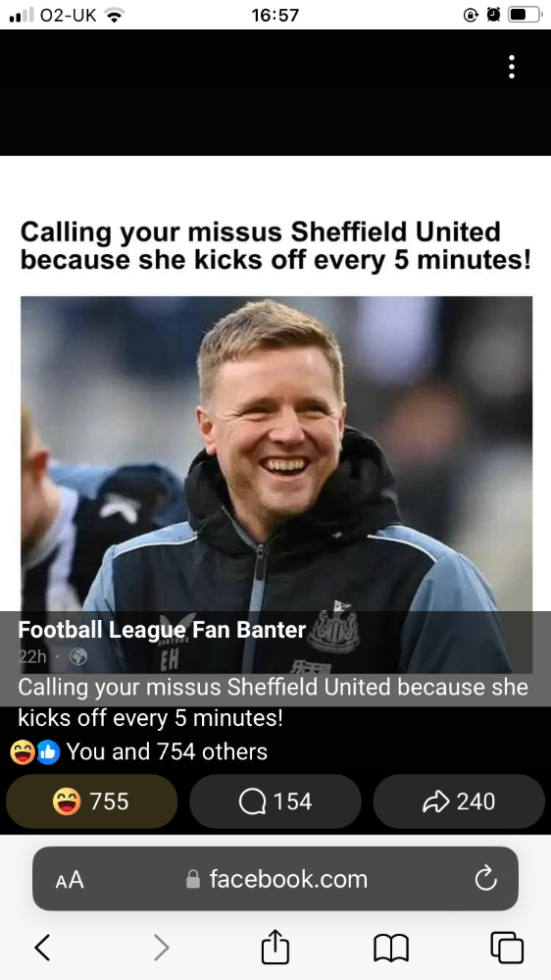
Task: Tap the lock icon beside facebook.com
Action: pos(193,879)
